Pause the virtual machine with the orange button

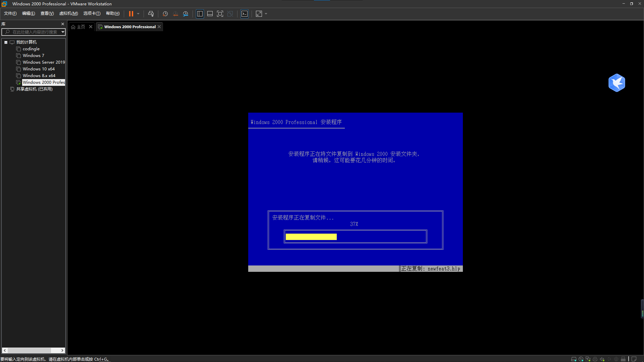coord(131,14)
